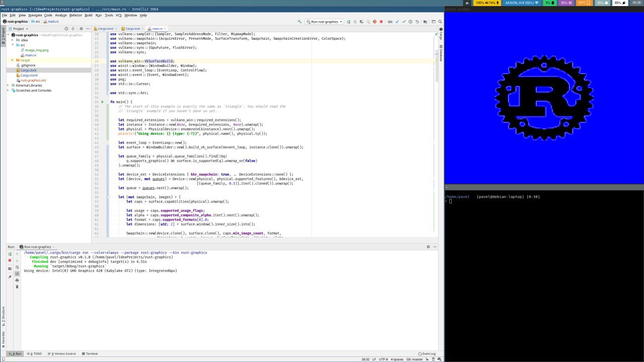The width and height of the screenshot is (644, 362).
Task: Focus the terminal prompt in pavel window
Action: tap(451, 201)
